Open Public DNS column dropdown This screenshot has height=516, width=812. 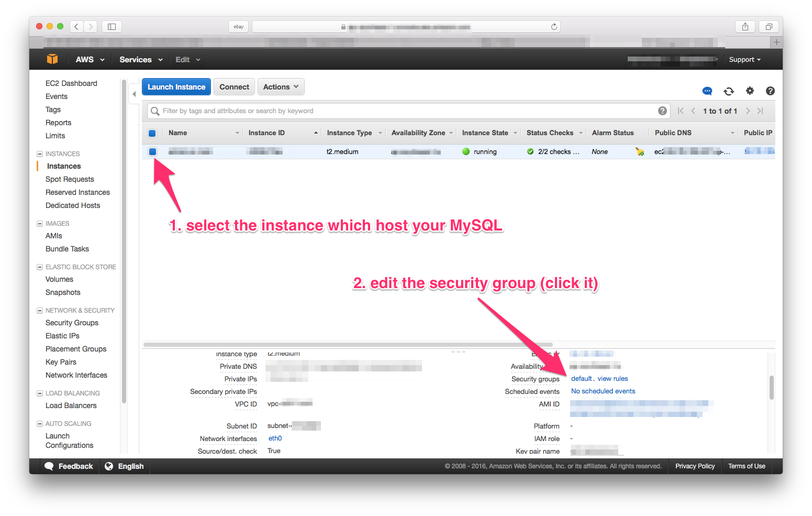click(732, 133)
